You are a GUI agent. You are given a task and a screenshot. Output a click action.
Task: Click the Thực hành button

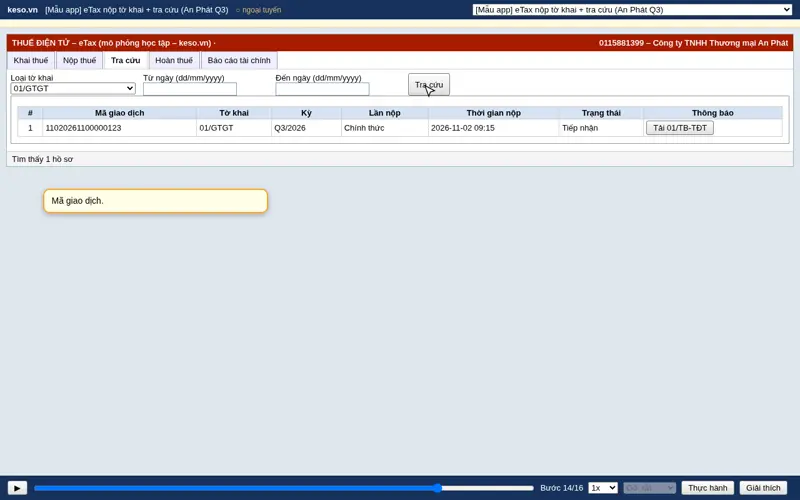pos(708,488)
